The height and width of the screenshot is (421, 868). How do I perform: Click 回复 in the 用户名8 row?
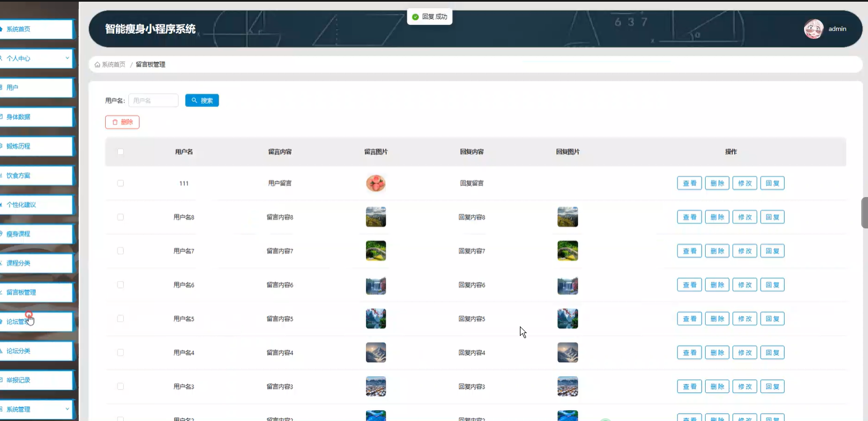pos(772,217)
